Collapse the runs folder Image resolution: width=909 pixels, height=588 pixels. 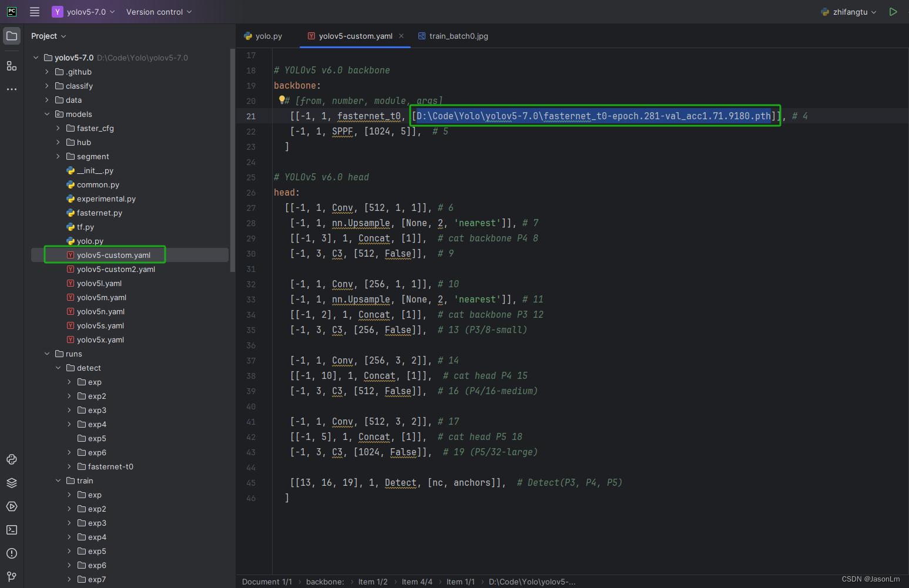pos(47,354)
